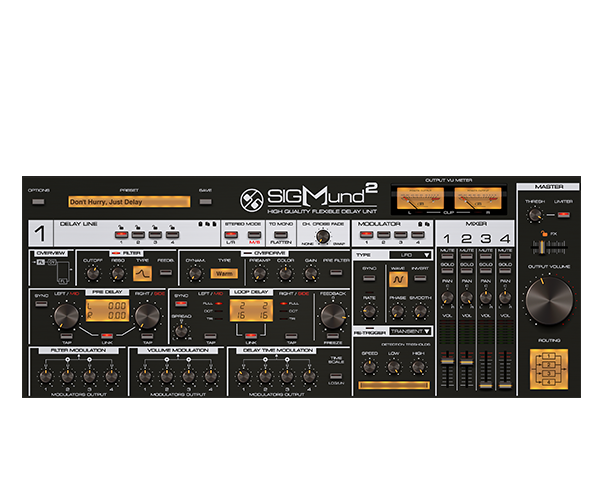The width and height of the screenshot is (600, 493).
Task: Toggle the overdrive PRE FILTER button
Action: 336,273
